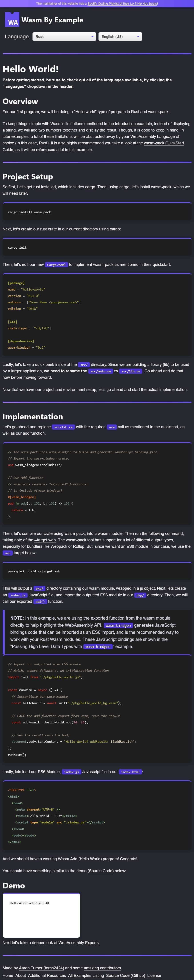This screenshot has height=980, width=194.
Task: Open the Rust language dropdown
Action: pyautogui.click(x=64, y=37)
